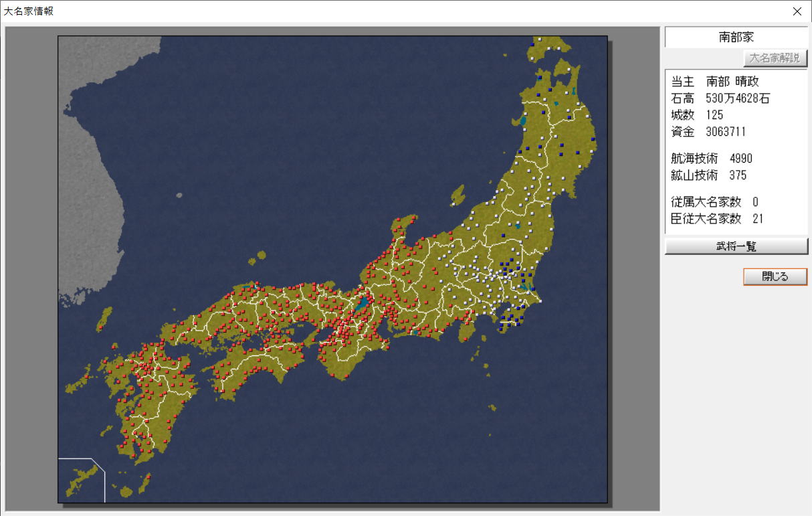The width and height of the screenshot is (812, 516).
Task: Click Sado island on the map
Action: pyautogui.click(x=458, y=195)
